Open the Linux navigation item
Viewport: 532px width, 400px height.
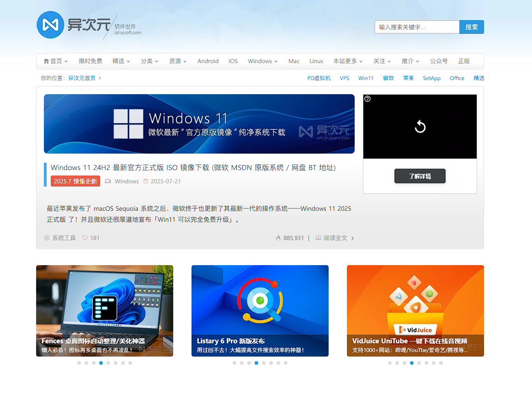click(x=316, y=61)
